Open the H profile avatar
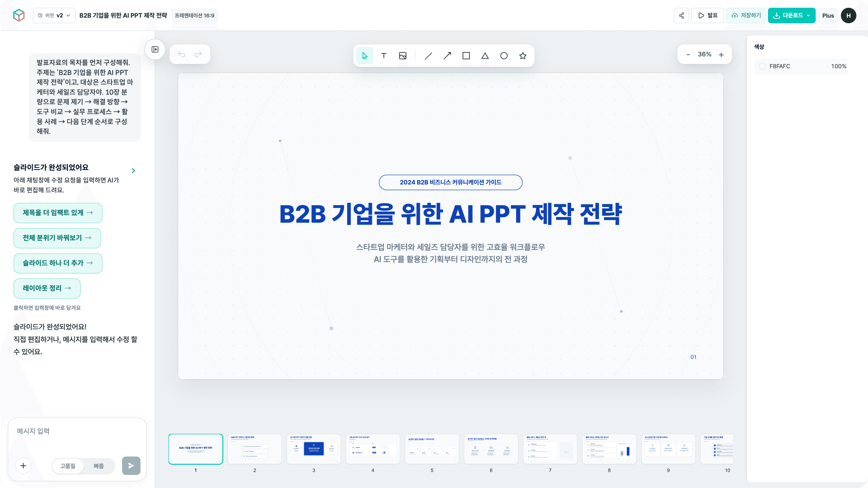 848,15
